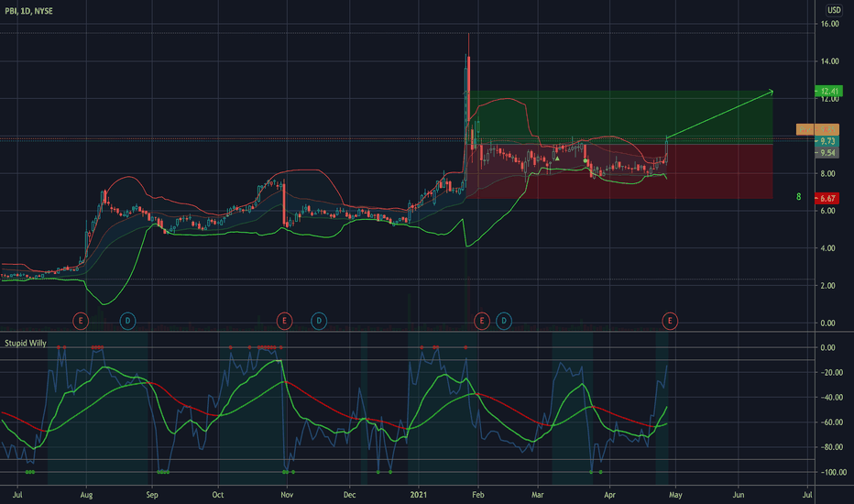Click the red 6.67 stop price label

(827, 198)
